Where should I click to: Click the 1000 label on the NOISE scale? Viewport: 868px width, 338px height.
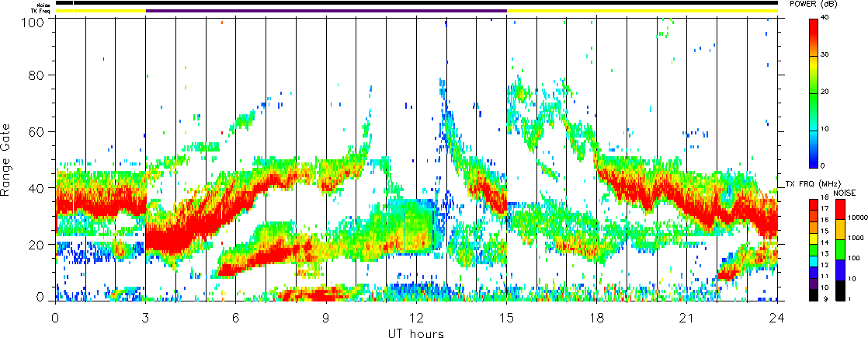coord(856,238)
